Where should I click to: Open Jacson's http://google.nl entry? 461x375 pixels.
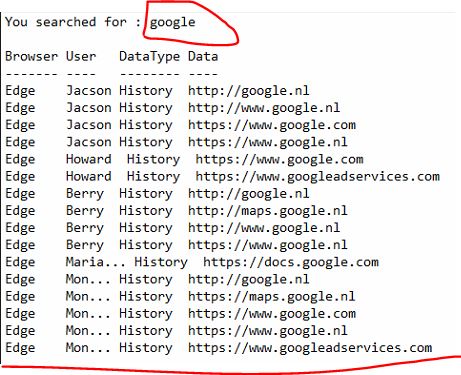(249, 91)
